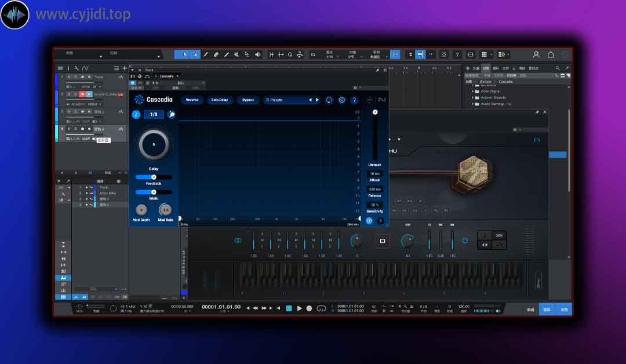Open the help question mark in top toolbar
This screenshot has height=364, width=626.
click(x=457, y=54)
